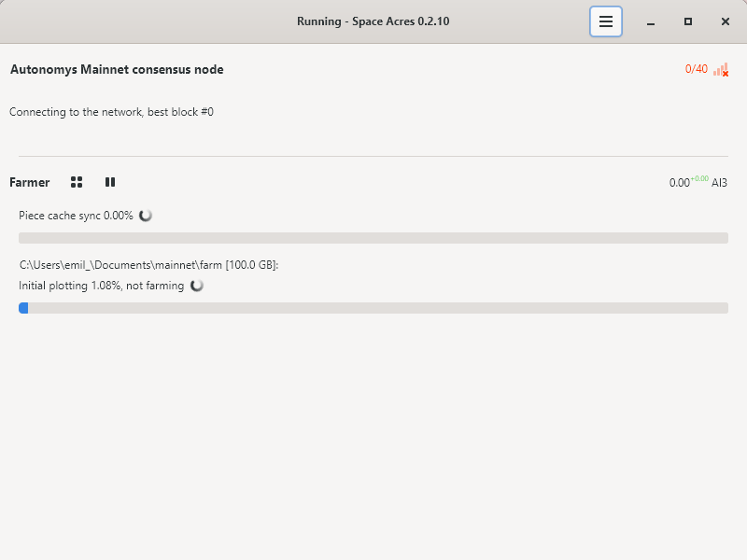Screen dimensions: 747x560
Task: Open the hamburger main menu
Action: (606, 21)
